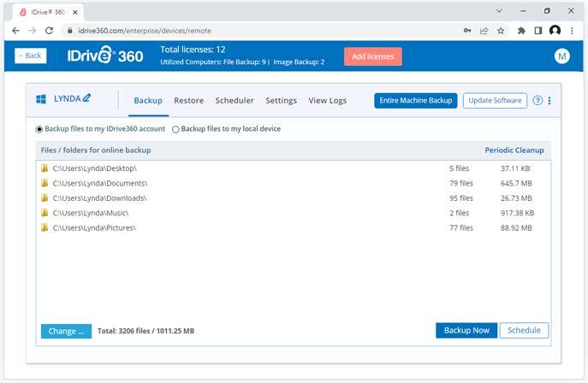Click the 79 files count
Screen dimensions: 588x383
[461, 184]
